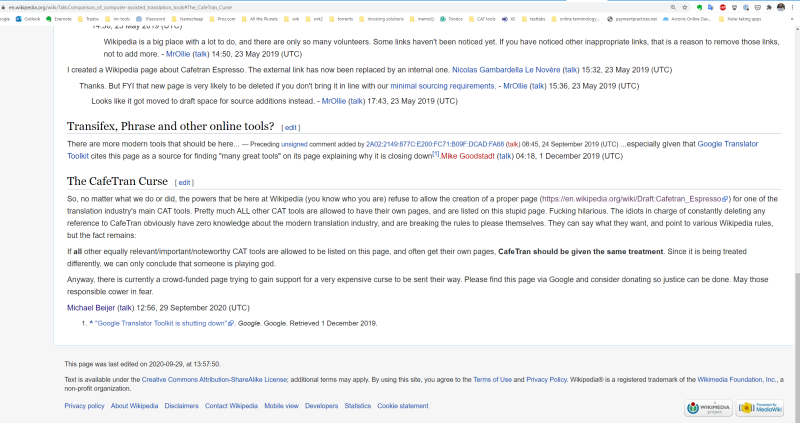Open the 'invoicing solutions' bookmarks folder
800x423 pixels.
pos(381,19)
